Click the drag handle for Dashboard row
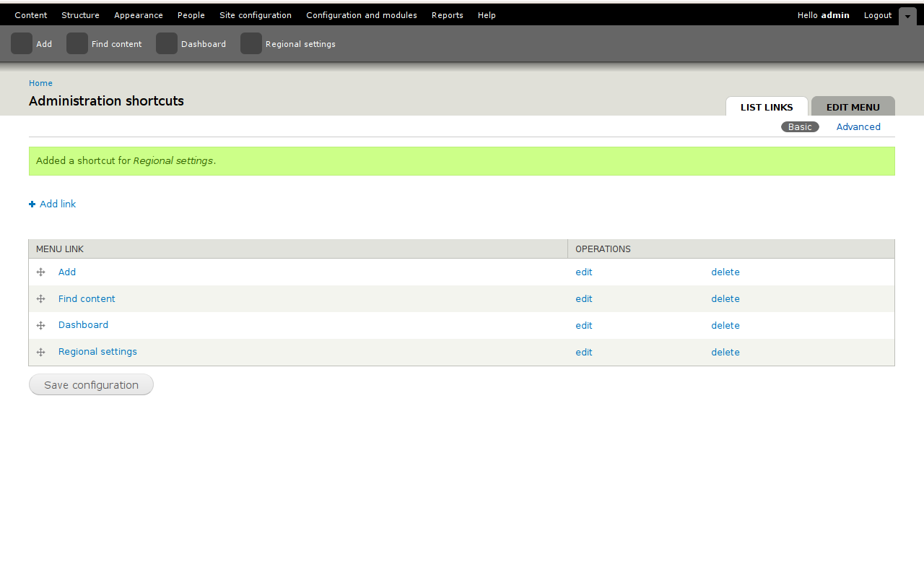The height and width of the screenshot is (578, 924). 41,326
